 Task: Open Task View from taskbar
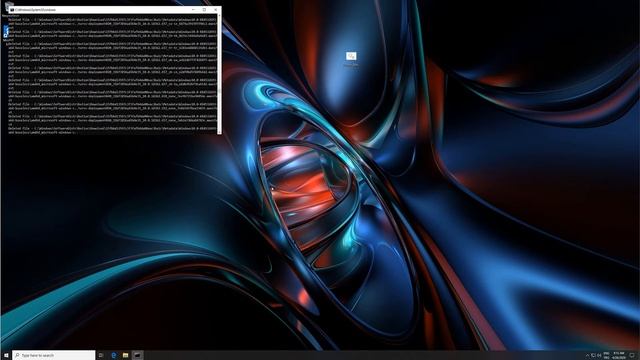(x=101, y=355)
